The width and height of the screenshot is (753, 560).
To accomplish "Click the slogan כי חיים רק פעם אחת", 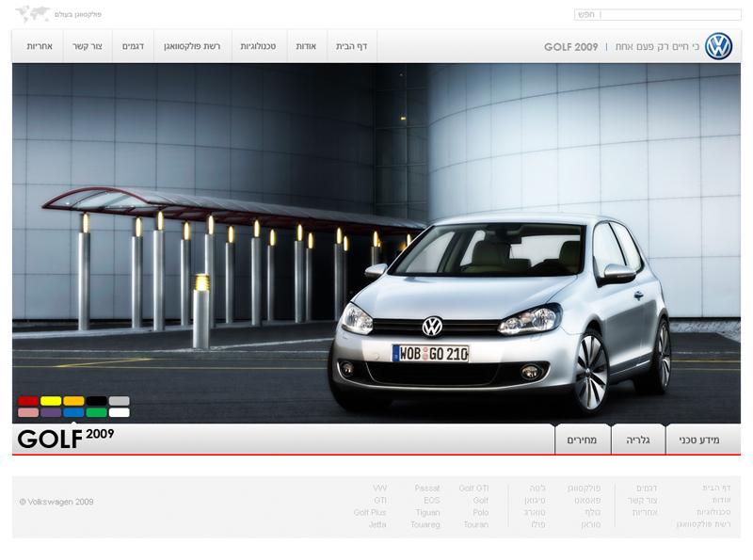I will coord(657,46).
